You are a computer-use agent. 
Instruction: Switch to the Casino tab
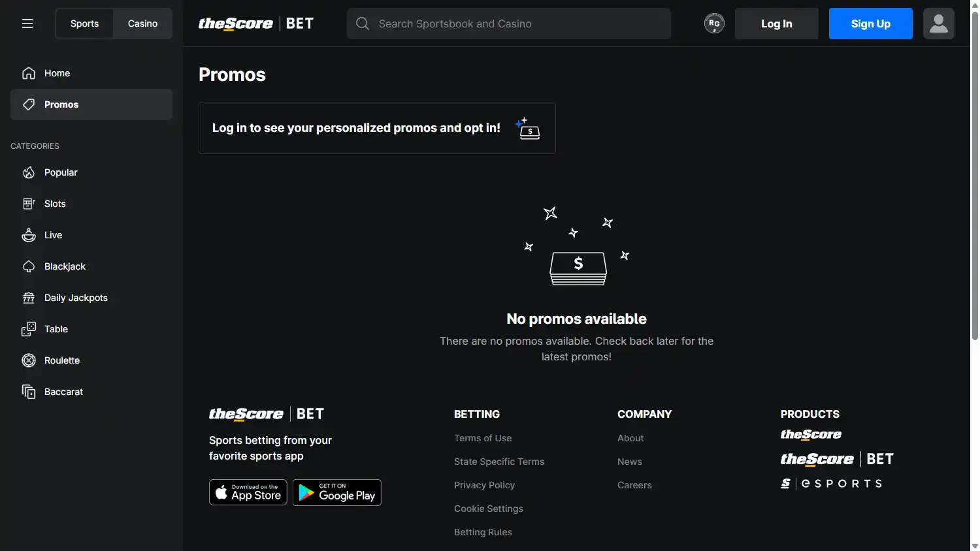tap(142, 24)
